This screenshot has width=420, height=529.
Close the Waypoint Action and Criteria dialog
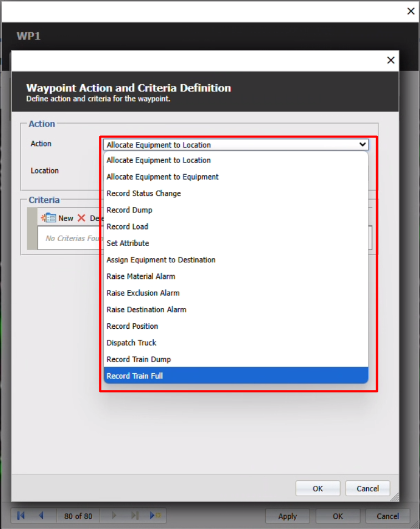coord(391,60)
